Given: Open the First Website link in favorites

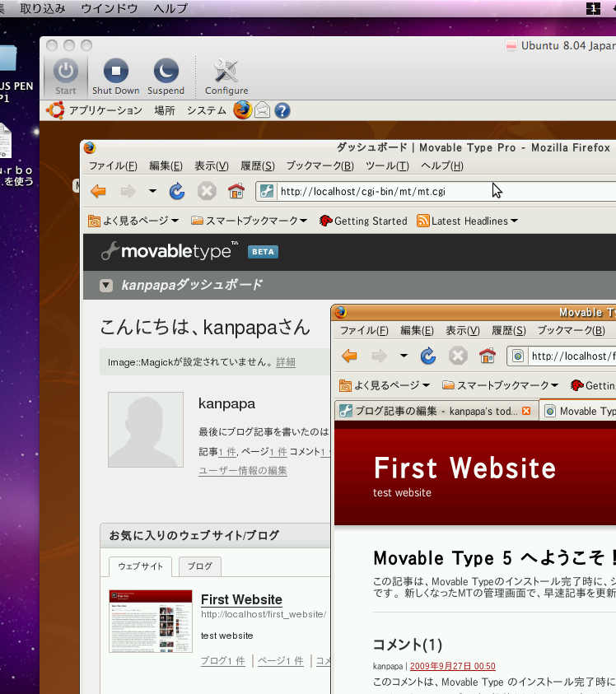Looking at the screenshot, I should click(241, 599).
